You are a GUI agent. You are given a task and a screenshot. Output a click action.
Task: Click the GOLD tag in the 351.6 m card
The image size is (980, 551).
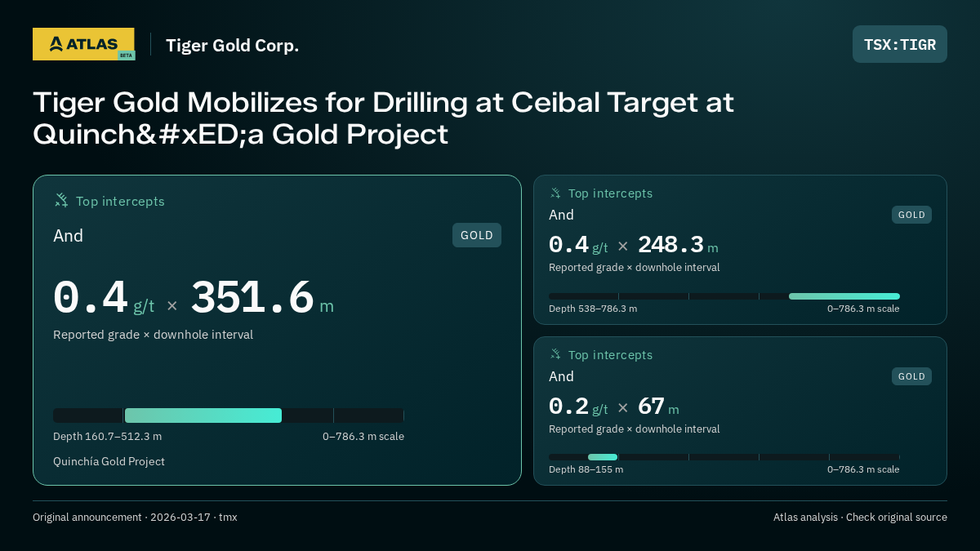(x=477, y=235)
